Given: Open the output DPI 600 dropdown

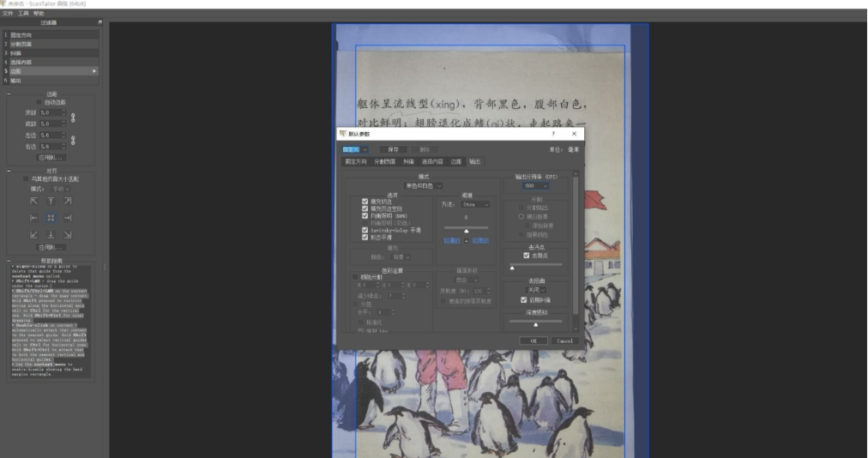Looking at the screenshot, I should pos(535,186).
